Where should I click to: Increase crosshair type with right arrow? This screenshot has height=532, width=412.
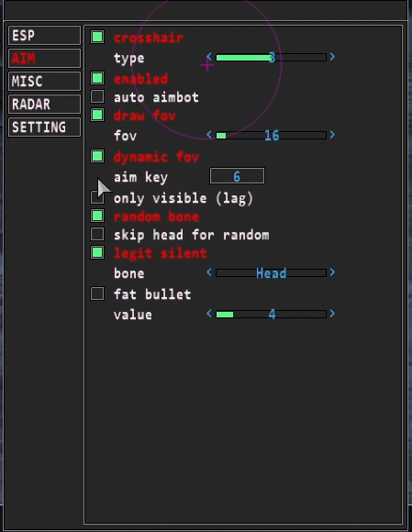[x=332, y=57]
